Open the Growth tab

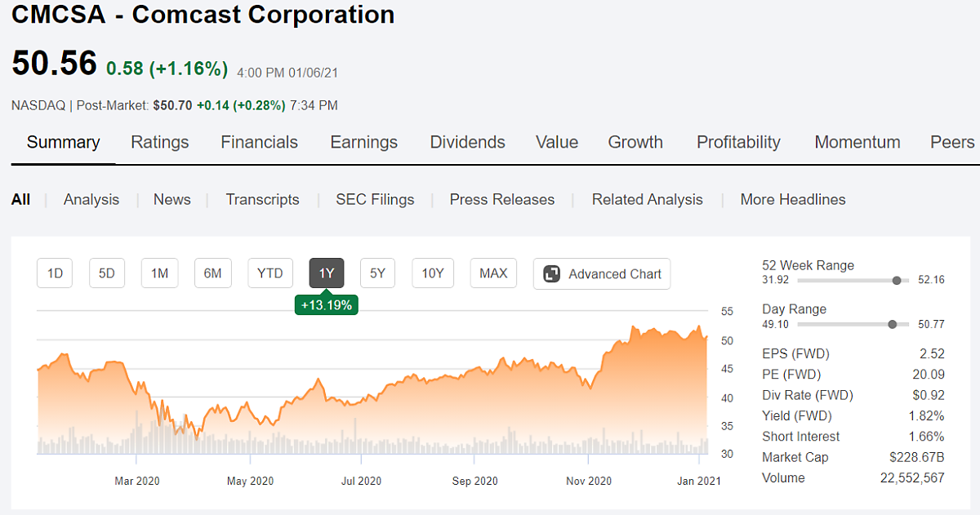pos(635,142)
